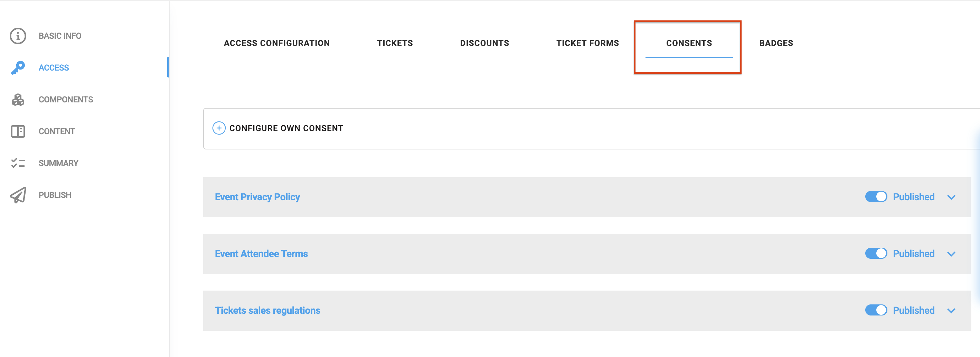The width and height of the screenshot is (980, 357).
Task: Open Summary label in sidebar
Action: [58, 163]
